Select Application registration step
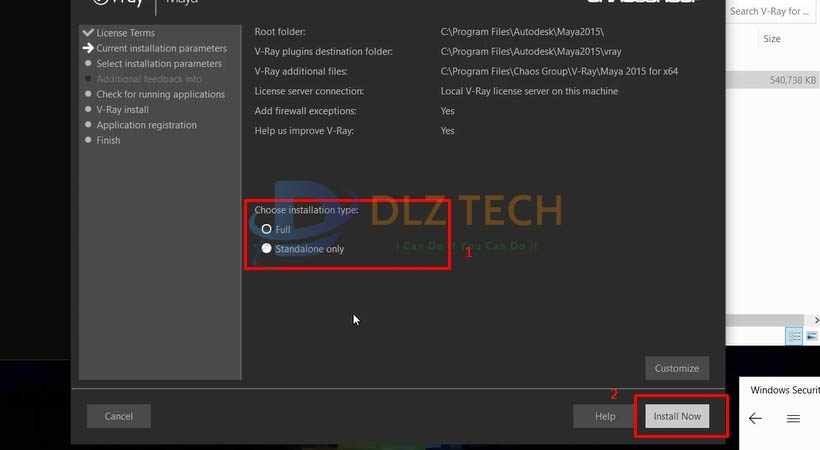 146,125
